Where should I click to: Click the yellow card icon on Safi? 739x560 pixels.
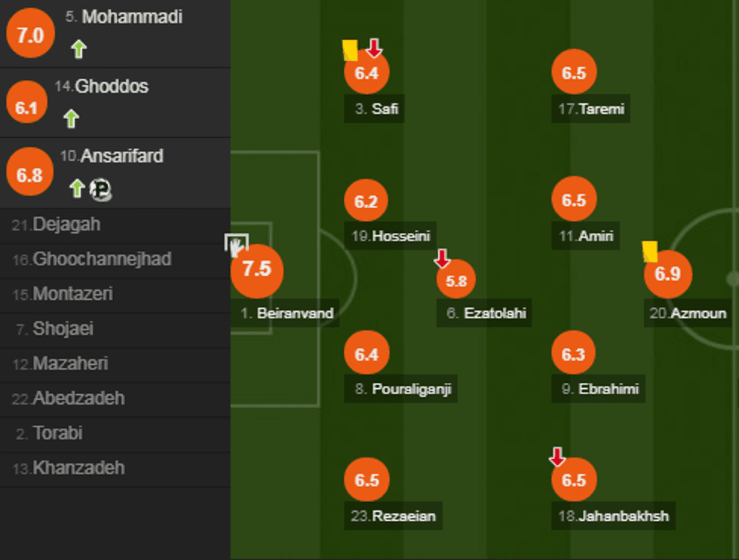(x=350, y=50)
